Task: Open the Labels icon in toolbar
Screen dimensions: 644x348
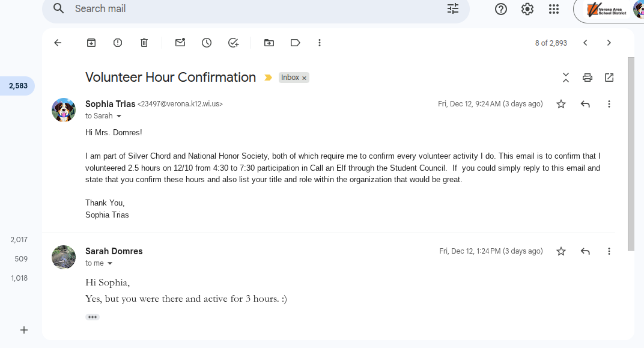Action: 295,43
